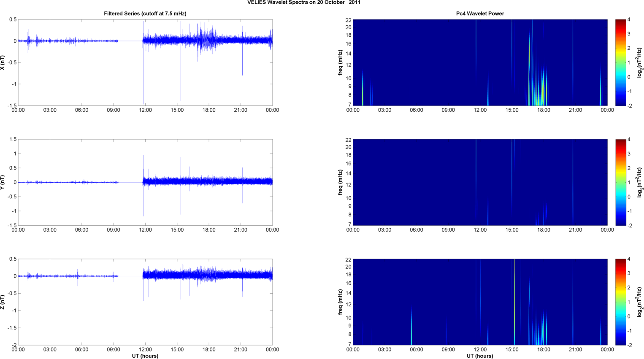Click freq (mHz) label of bottom wavelet spectrum

[x=340, y=302]
